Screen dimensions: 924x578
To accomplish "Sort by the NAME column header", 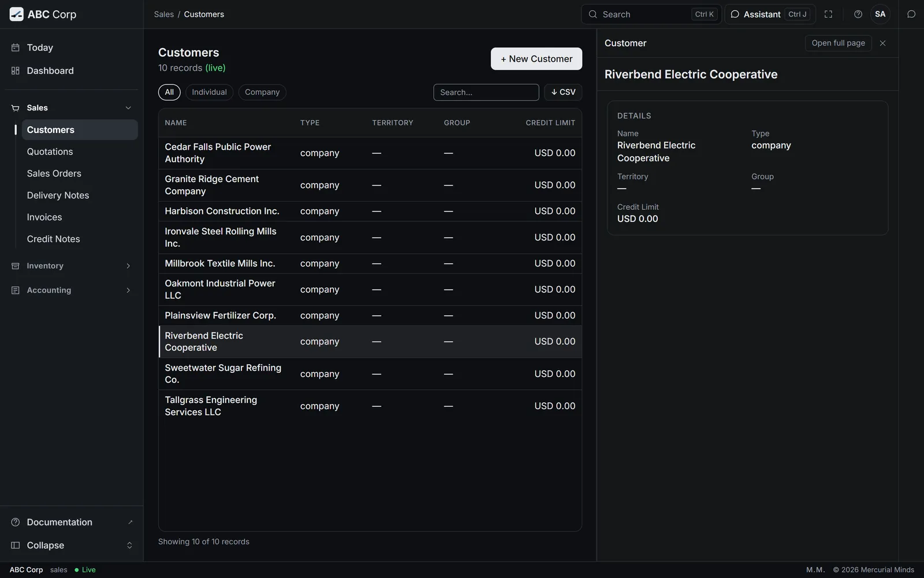I will [176, 123].
